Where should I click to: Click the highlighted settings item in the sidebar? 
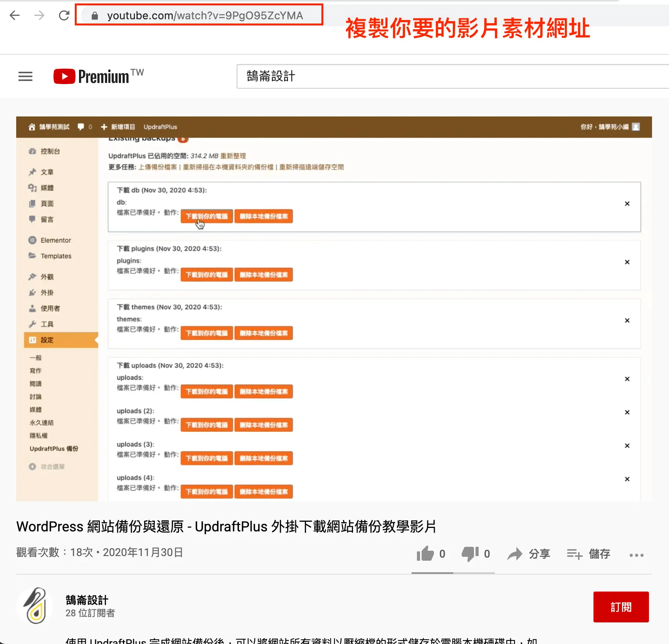[x=61, y=340]
